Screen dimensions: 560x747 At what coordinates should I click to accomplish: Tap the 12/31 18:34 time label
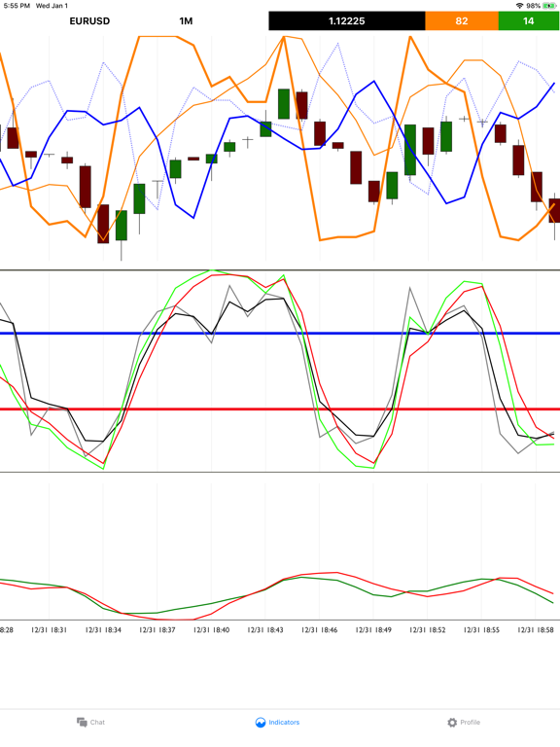coord(103,630)
